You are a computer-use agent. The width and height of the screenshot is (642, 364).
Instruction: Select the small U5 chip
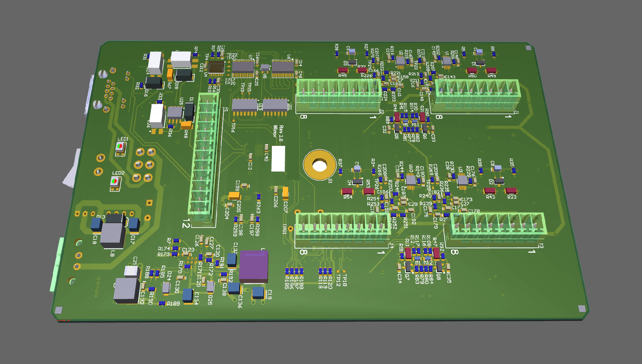pyautogui.click(x=265, y=68)
